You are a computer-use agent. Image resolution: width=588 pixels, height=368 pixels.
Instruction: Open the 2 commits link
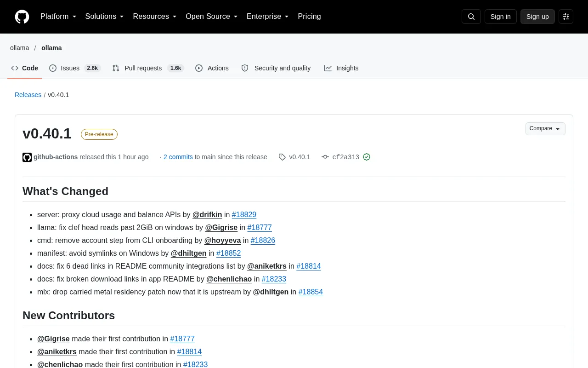[x=178, y=157]
